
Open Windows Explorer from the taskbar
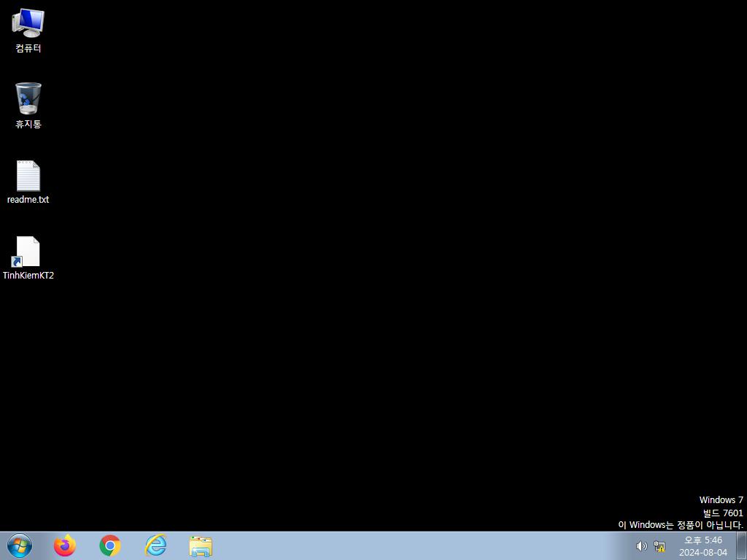click(x=201, y=546)
